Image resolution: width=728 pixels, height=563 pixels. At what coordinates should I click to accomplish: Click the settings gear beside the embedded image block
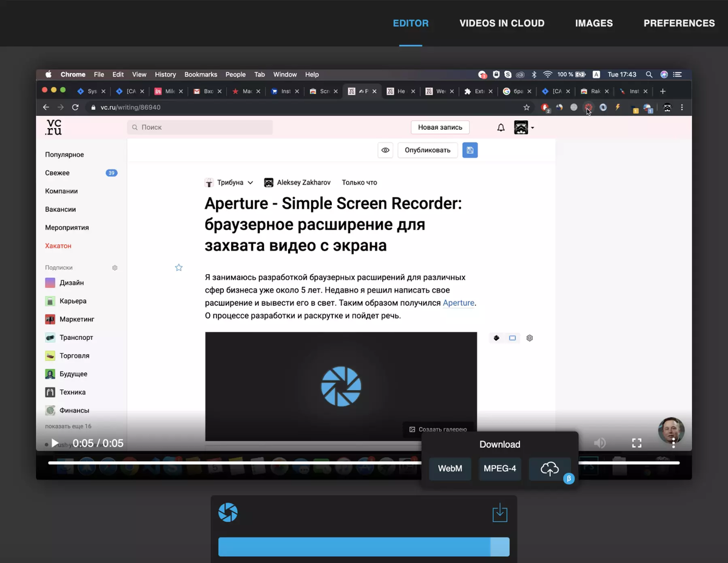530,338
